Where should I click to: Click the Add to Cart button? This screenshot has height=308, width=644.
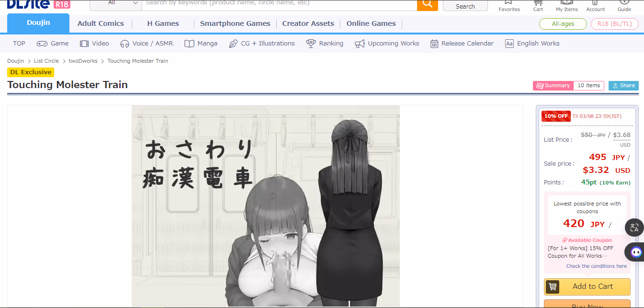(587, 286)
